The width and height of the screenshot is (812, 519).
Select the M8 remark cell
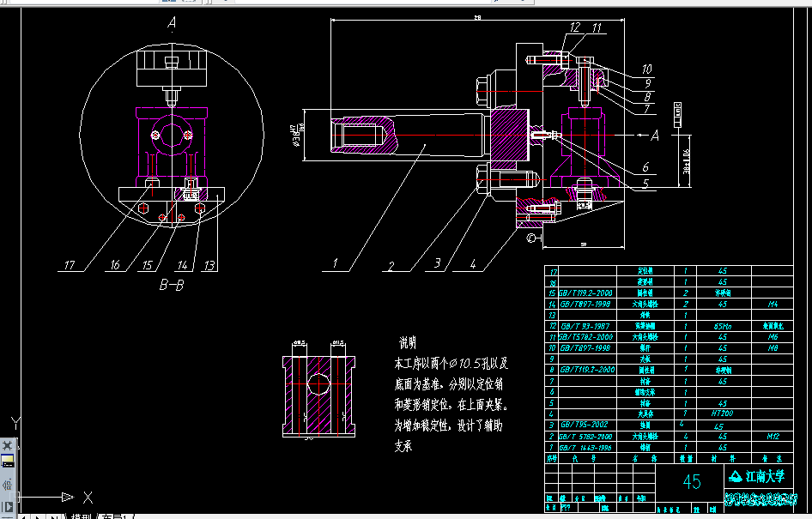point(773,348)
